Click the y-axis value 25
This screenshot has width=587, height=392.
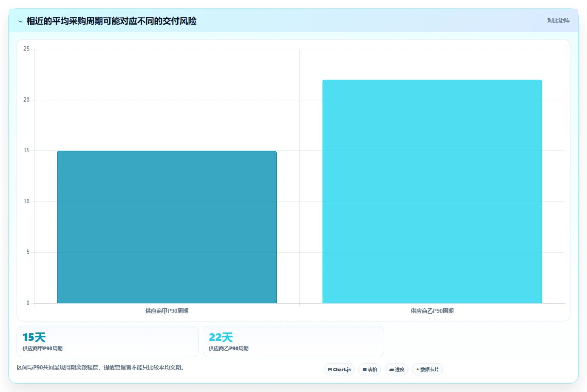click(x=26, y=49)
